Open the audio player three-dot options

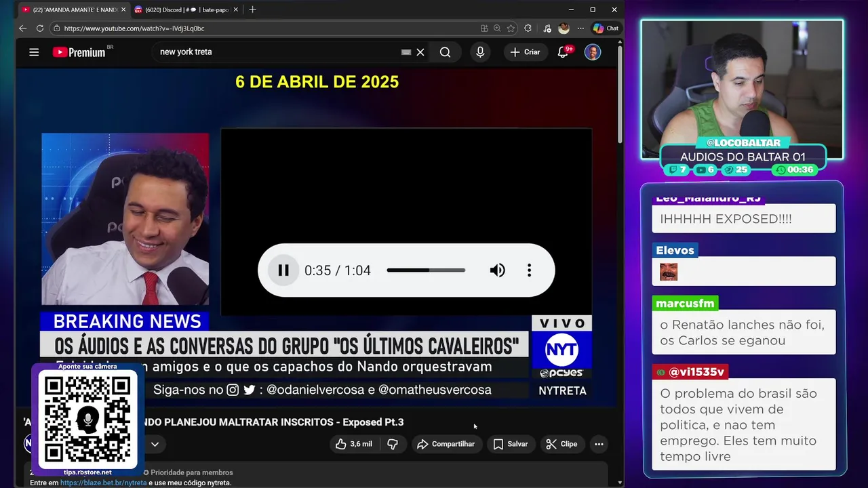pos(529,270)
